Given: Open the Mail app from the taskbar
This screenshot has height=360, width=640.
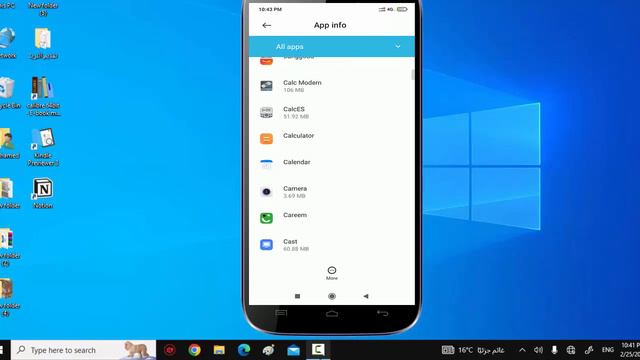Looking at the screenshot, I should pyautogui.click(x=293, y=350).
